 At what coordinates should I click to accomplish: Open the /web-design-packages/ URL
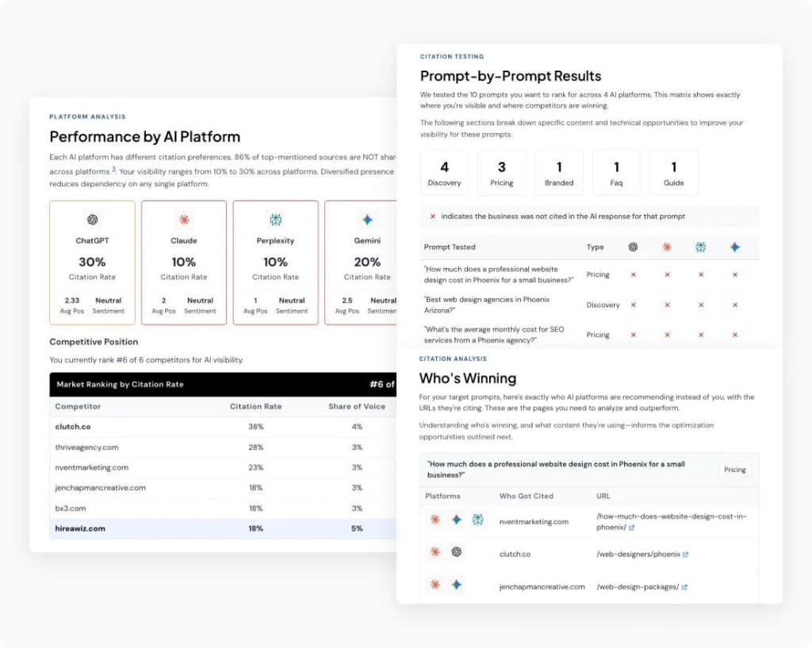[638, 587]
